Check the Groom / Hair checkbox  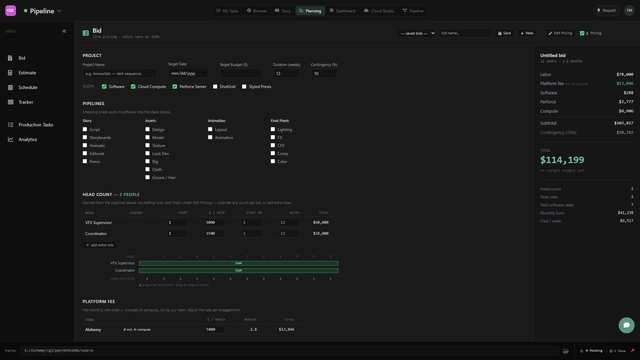coord(147,177)
